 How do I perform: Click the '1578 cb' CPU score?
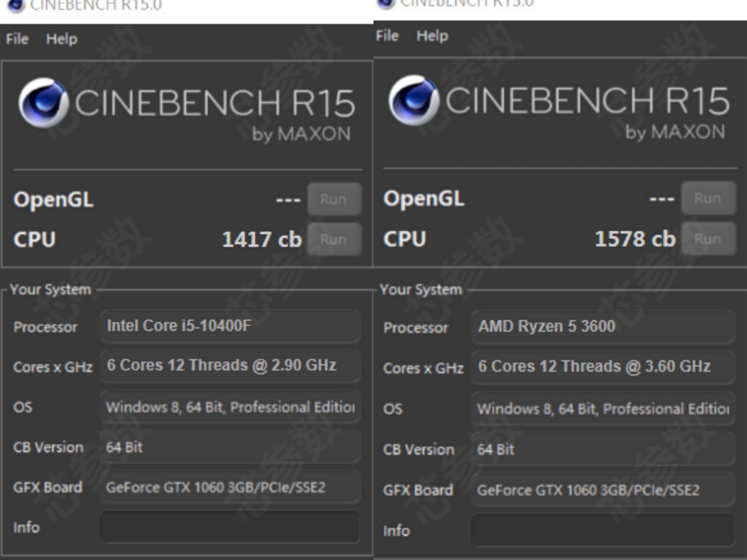click(x=635, y=239)
